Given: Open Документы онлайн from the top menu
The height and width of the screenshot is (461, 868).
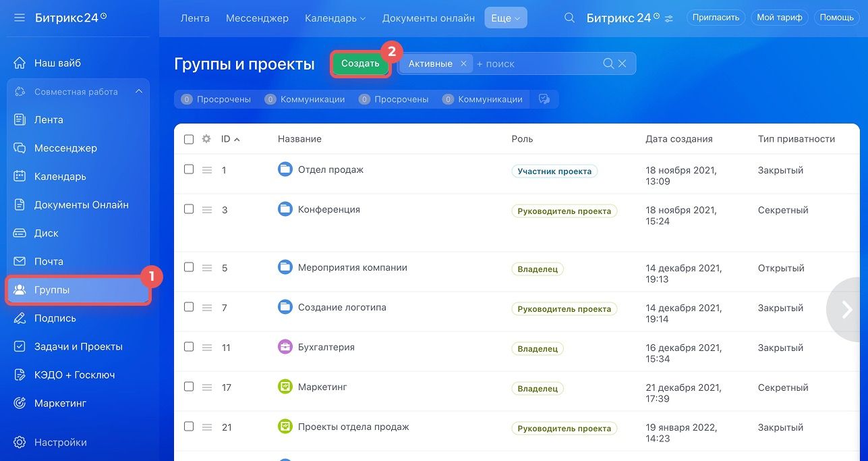Looking at the screenshot, I should pyautogui.click(x=428, y=18).
